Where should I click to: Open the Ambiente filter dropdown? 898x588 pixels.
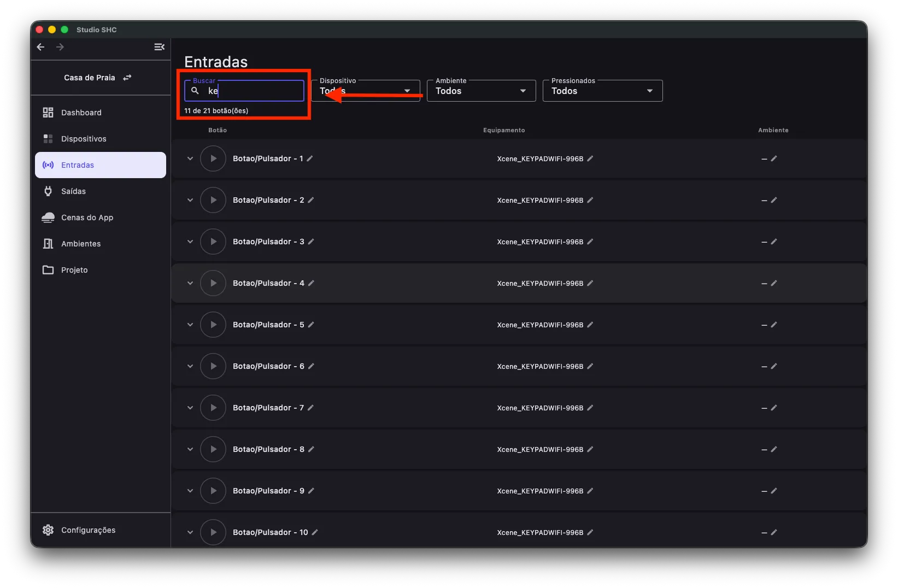[482, 91]
